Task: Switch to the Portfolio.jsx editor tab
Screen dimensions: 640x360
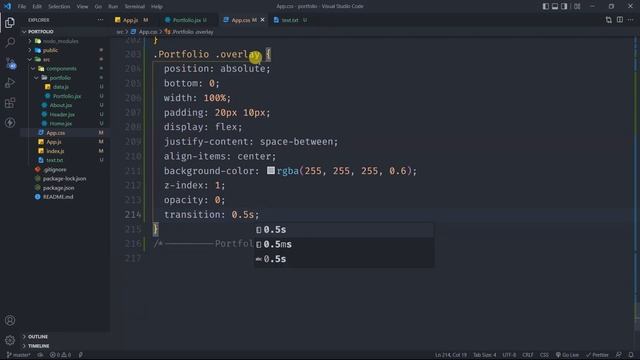Action: click(187, 20)
